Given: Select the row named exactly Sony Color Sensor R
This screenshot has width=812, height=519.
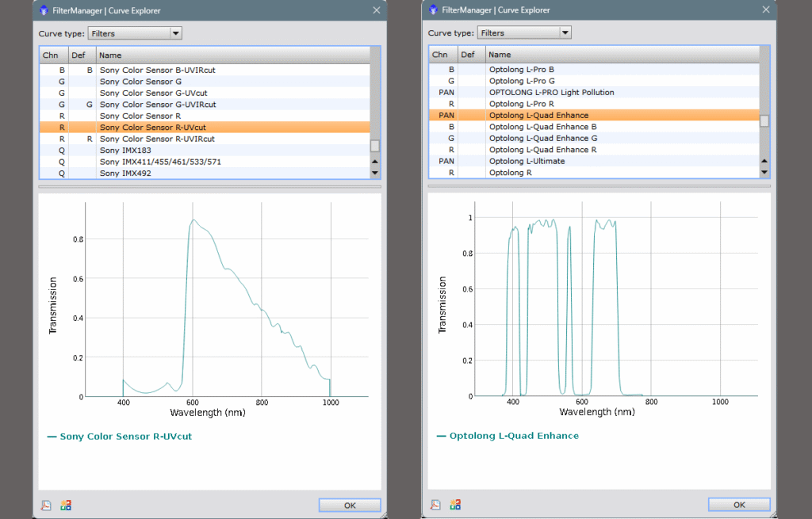Looking at the screenshot, I should [x=205, y=116].
